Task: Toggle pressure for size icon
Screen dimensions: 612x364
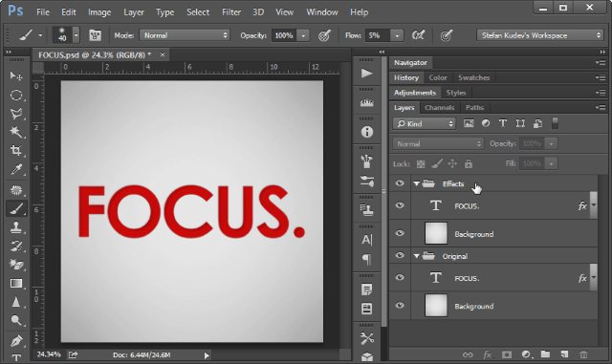Action: tap(447, 35)
